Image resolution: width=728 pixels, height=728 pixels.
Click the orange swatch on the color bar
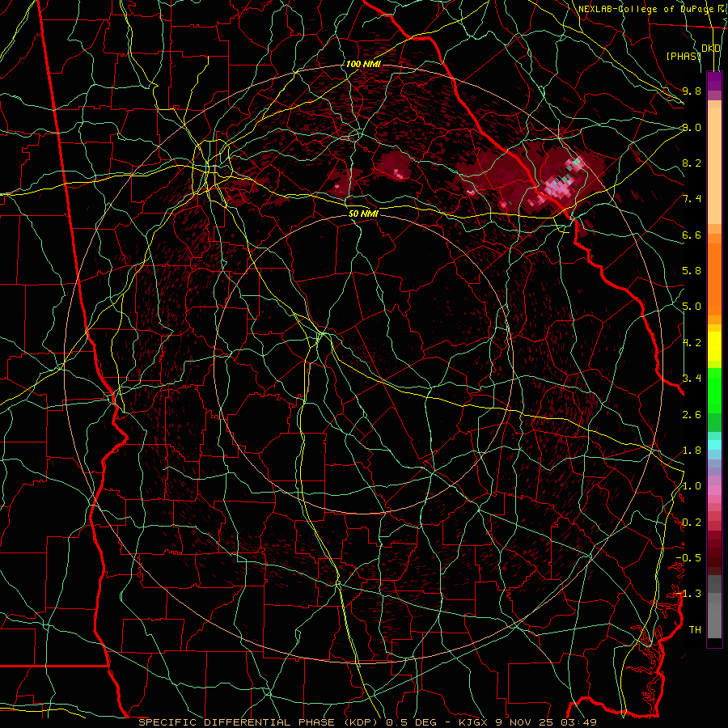pos(714,280)
